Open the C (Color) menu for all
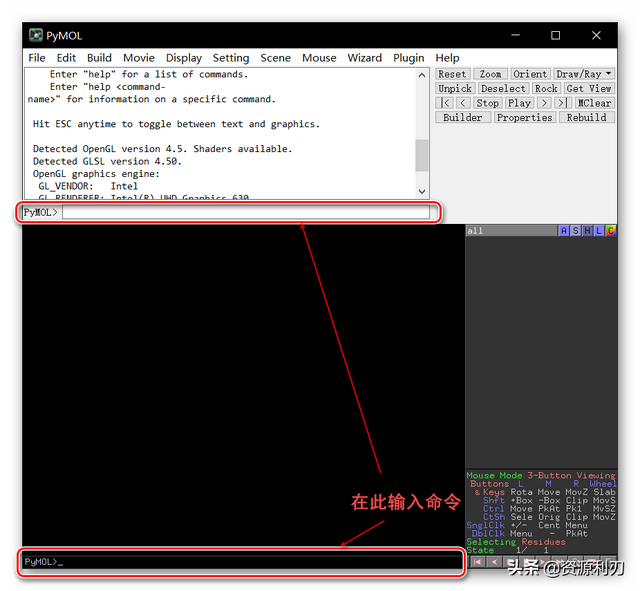 [x=611, y=231]
